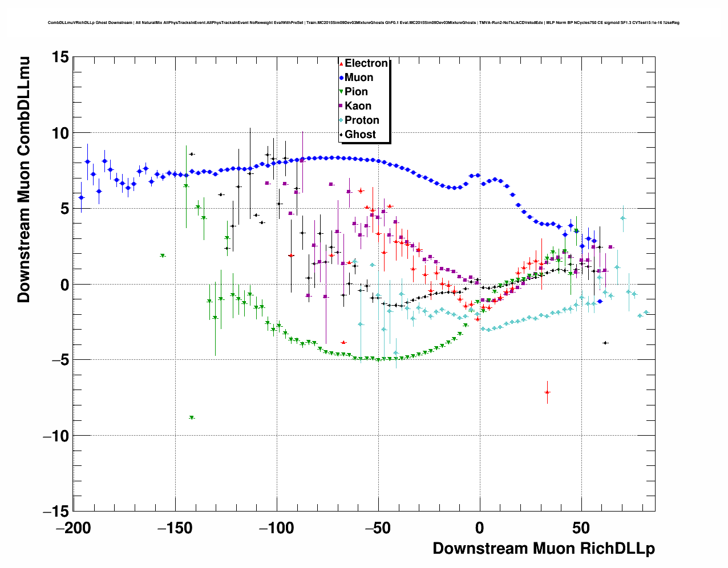728x568 pixels.
Task: Click the 'Ghost' legend label text
Action: [360, 135]
